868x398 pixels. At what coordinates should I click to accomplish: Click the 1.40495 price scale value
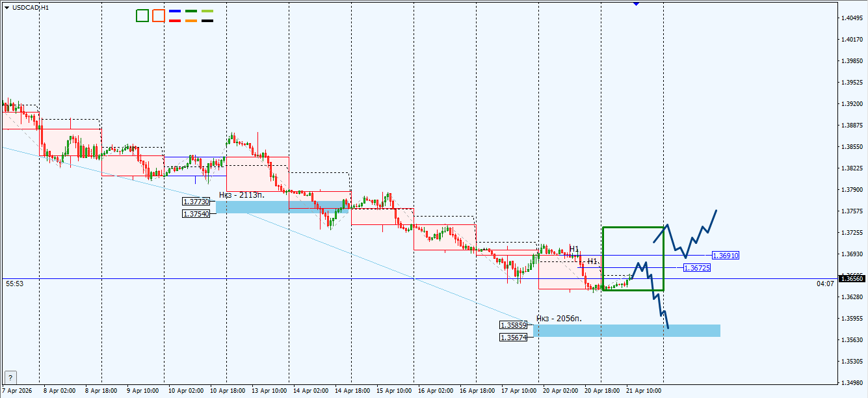pos(853,18)
